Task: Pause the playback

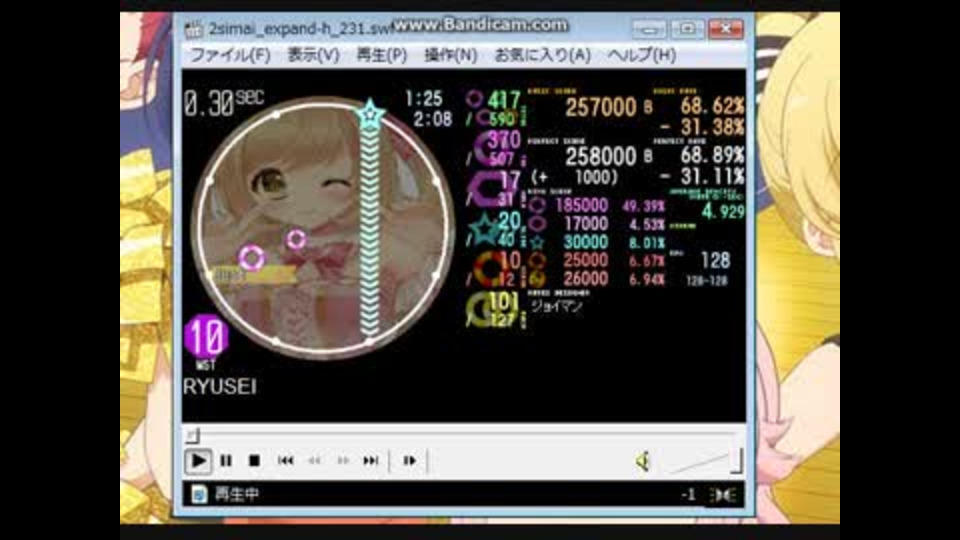Action: point(226,460)
